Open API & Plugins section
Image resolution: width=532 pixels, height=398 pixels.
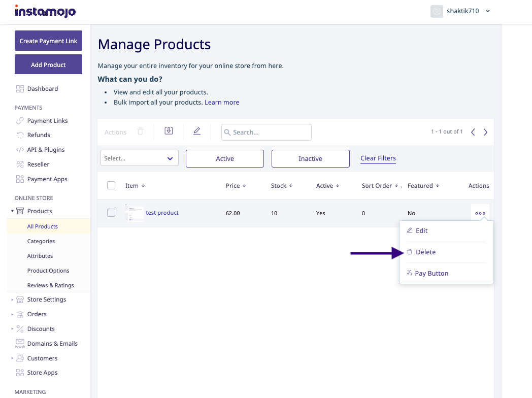click(46, 150)
